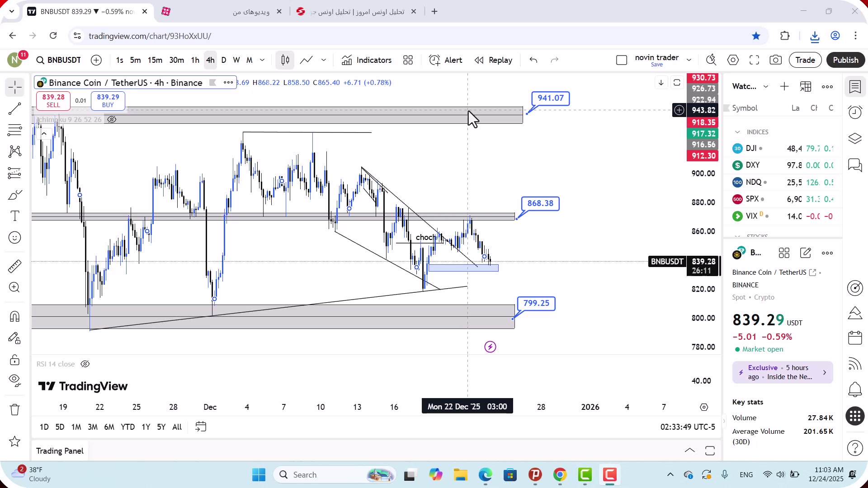The width and height of the screenshot is (868, 488).
Task: Undo the last chart action
Action: 533,60
